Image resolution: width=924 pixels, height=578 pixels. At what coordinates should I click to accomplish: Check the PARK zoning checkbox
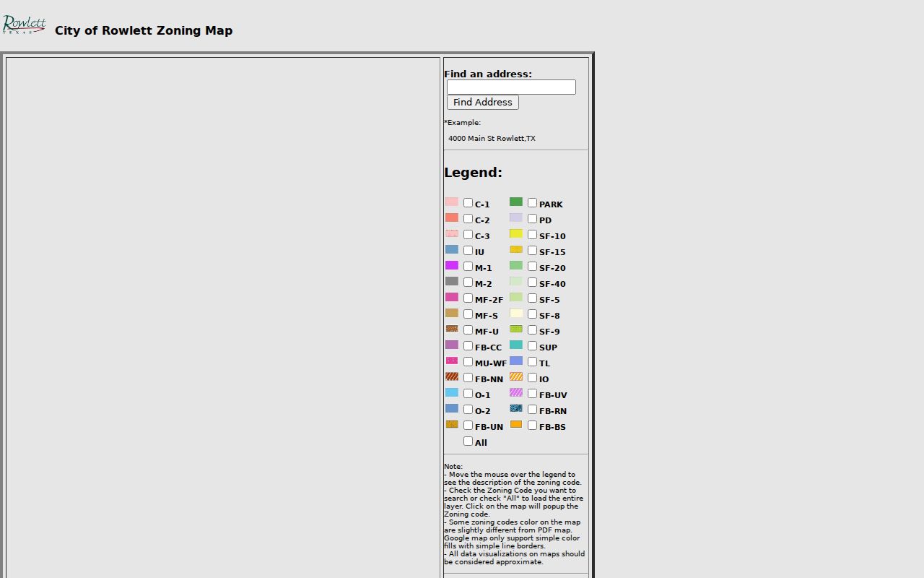[x=532, y=203]
